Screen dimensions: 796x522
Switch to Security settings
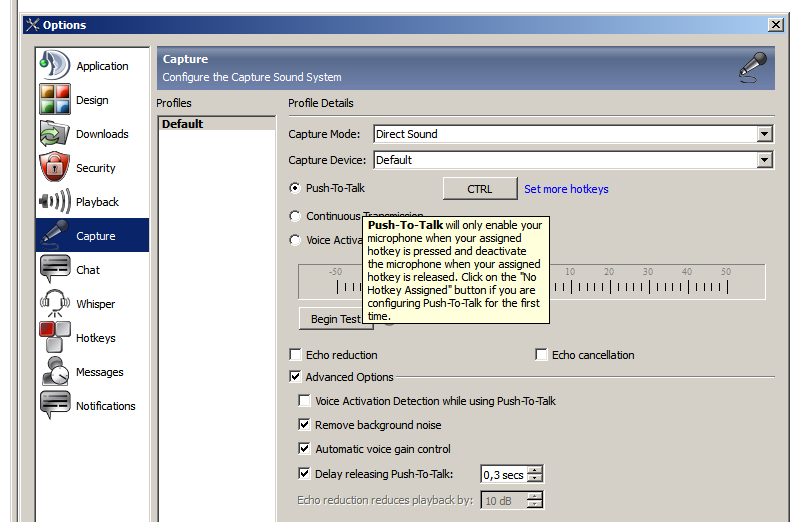click(x=92, y=168)
